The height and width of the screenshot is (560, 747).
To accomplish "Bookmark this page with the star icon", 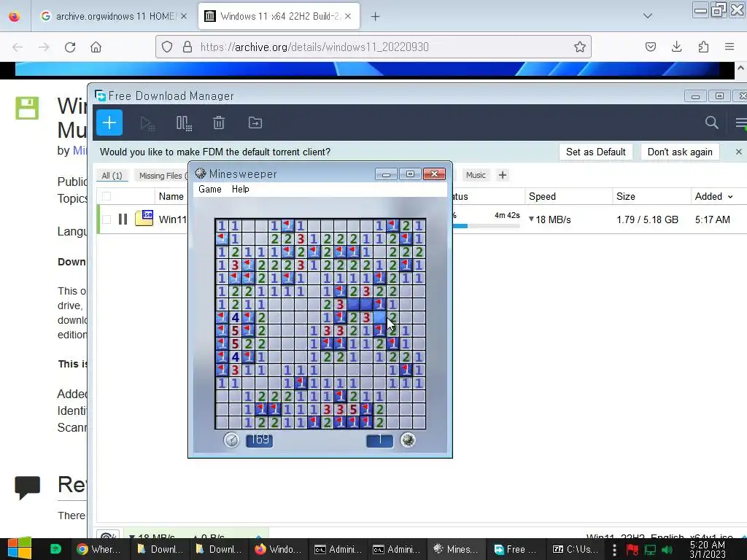I will tap(580, 47).
